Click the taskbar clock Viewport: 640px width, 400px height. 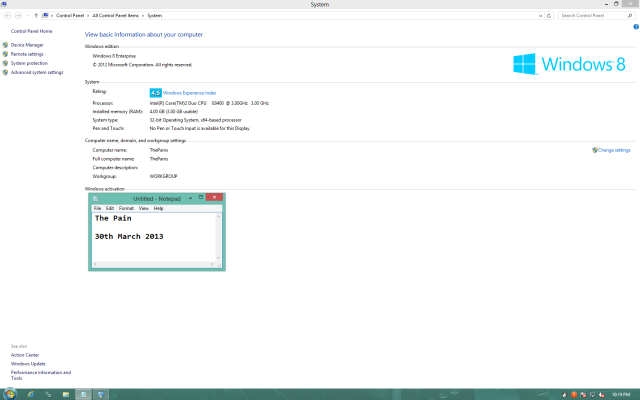[x=621, y=395]
